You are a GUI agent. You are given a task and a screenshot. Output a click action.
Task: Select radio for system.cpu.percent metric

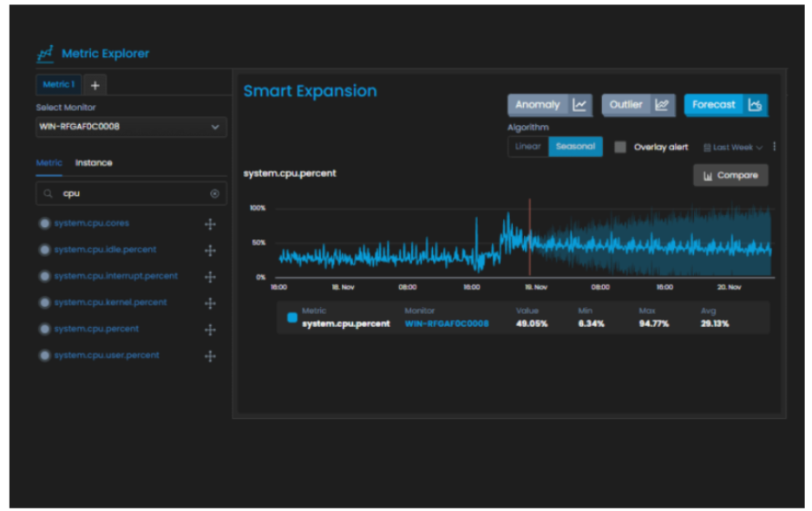[x=44, y=329]
